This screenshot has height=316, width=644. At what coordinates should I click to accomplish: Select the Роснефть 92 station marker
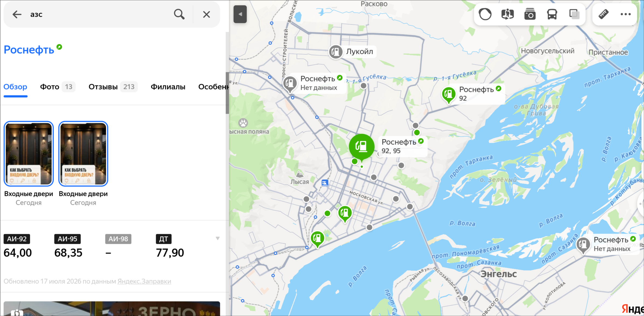point(449,95)
